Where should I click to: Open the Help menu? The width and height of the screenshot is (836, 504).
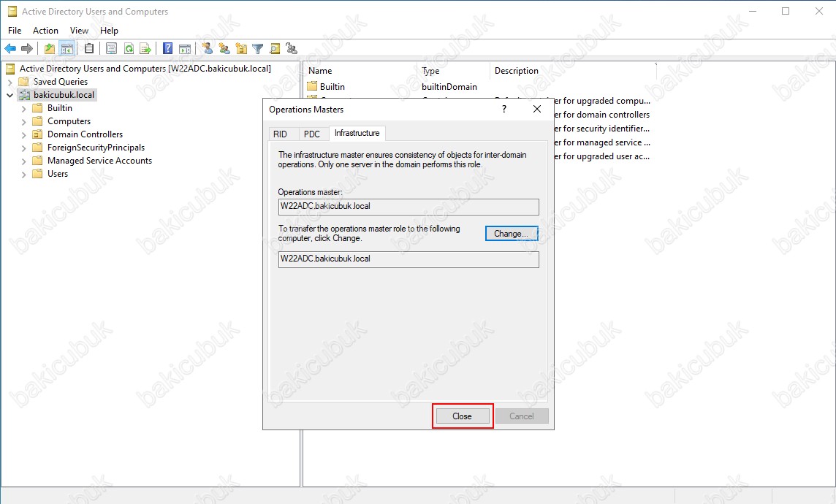click(x=110, y=31)
